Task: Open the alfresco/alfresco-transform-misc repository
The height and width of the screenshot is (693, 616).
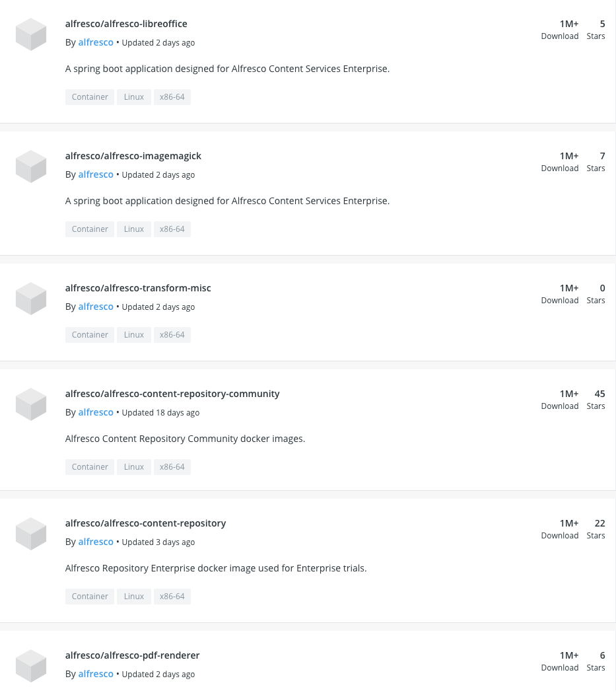Action: coord(138,288)
